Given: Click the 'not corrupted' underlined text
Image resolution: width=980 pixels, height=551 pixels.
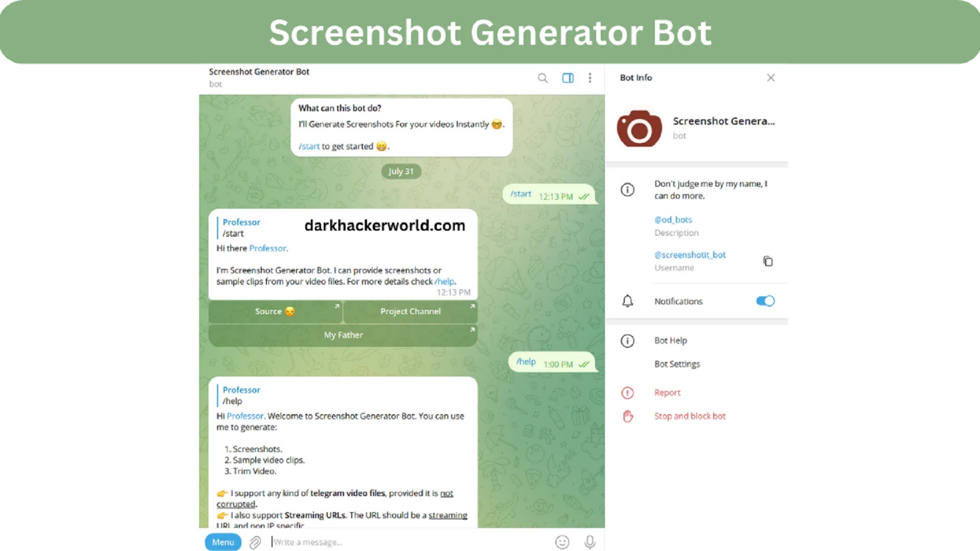Looking at the screenshot, I should point(335,498).
